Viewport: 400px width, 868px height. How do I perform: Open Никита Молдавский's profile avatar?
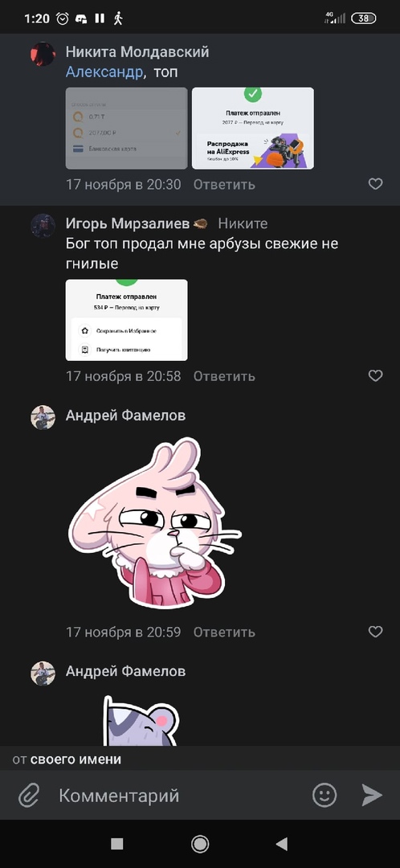[x=43, y=55]
